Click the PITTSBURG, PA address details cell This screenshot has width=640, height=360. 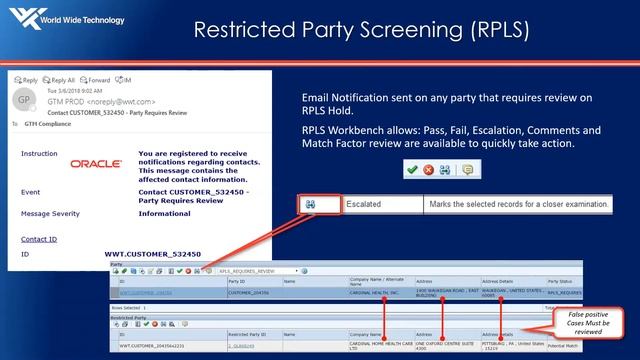point(513,346)
